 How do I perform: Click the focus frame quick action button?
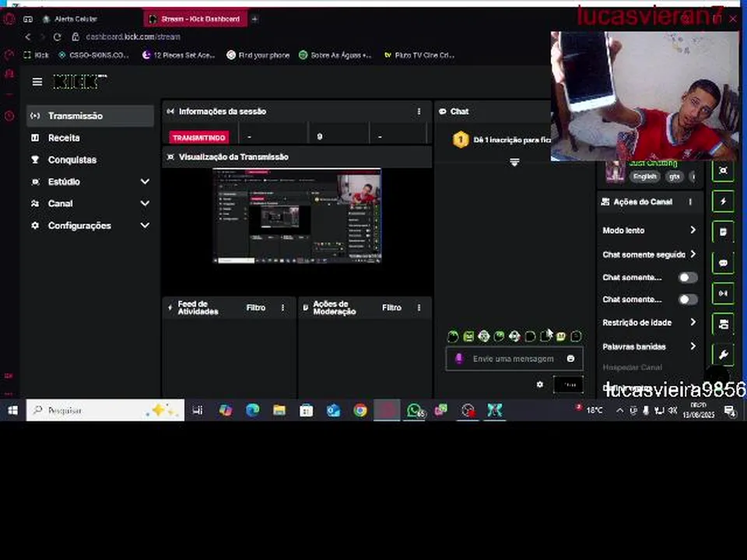723,170
